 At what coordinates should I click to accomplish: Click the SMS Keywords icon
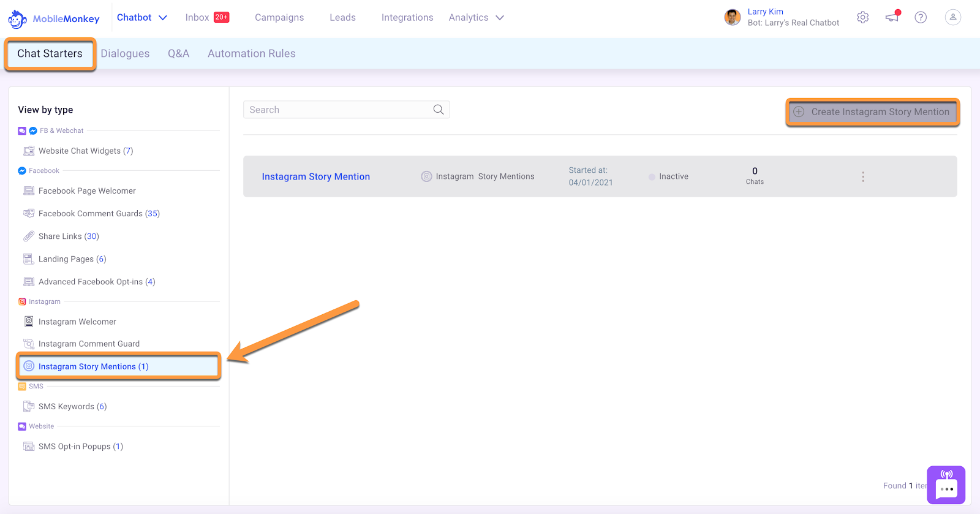(x=29, y=406)
